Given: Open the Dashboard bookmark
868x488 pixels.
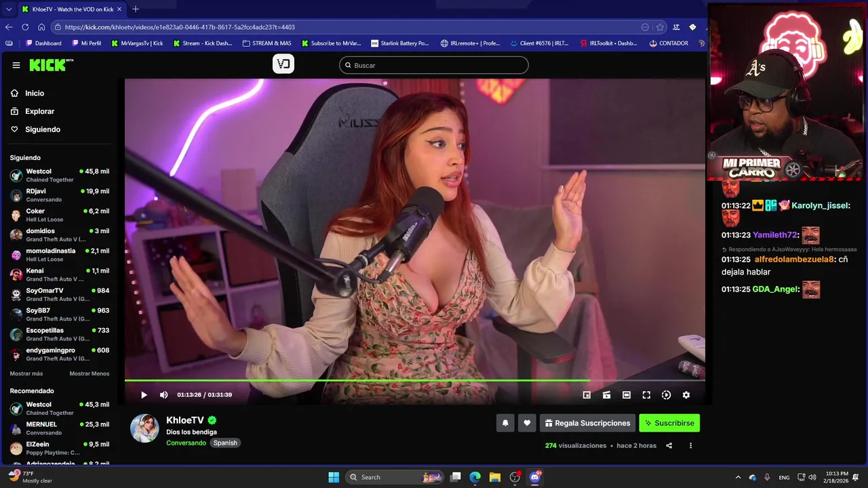Looking at the screenshot, I should pos(43,43).
